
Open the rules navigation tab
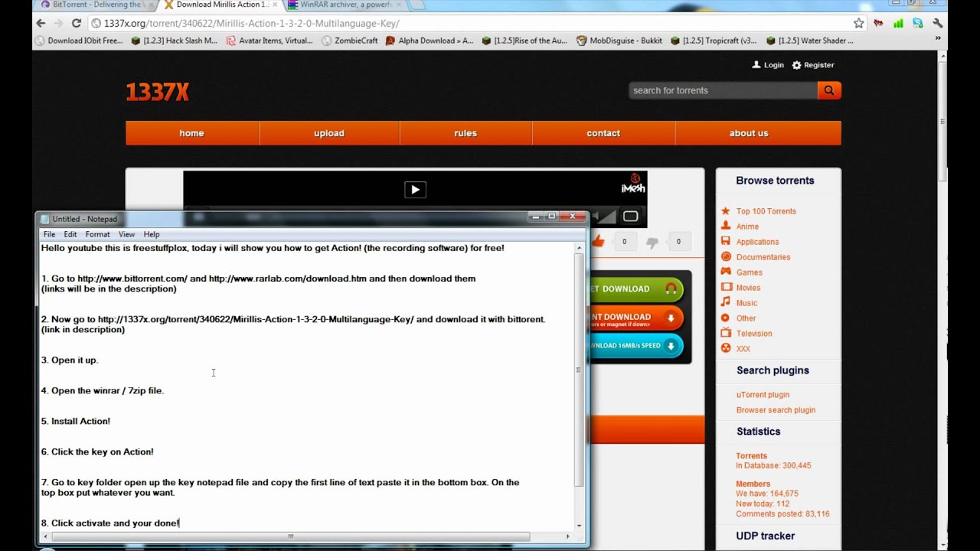pyautogui.click(x=465, y=133)
